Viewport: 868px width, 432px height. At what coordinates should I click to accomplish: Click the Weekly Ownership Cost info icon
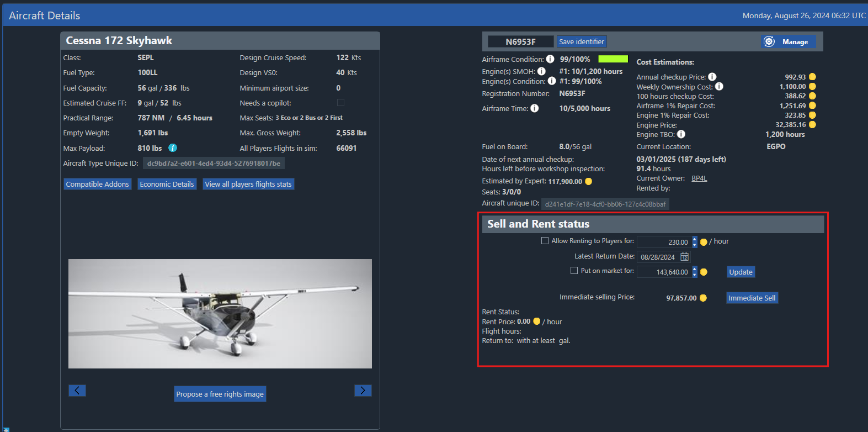click(x=719, y=86)
